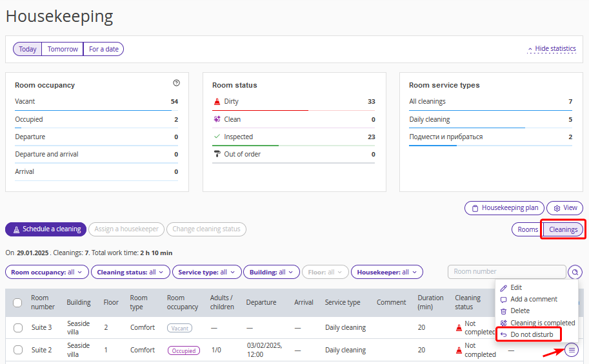Toggle the select-all checkbox in table header
Viewport: 589px width, 364px height.
18,302
